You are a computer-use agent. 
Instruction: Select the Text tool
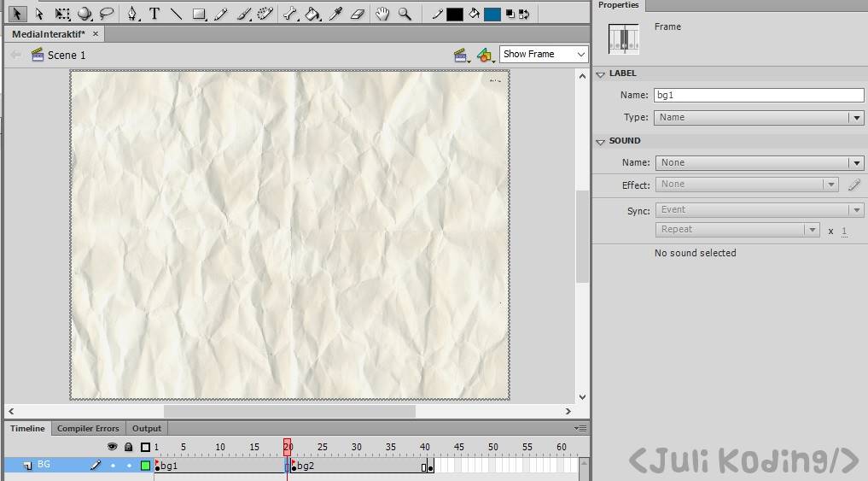tap(154, 14)
